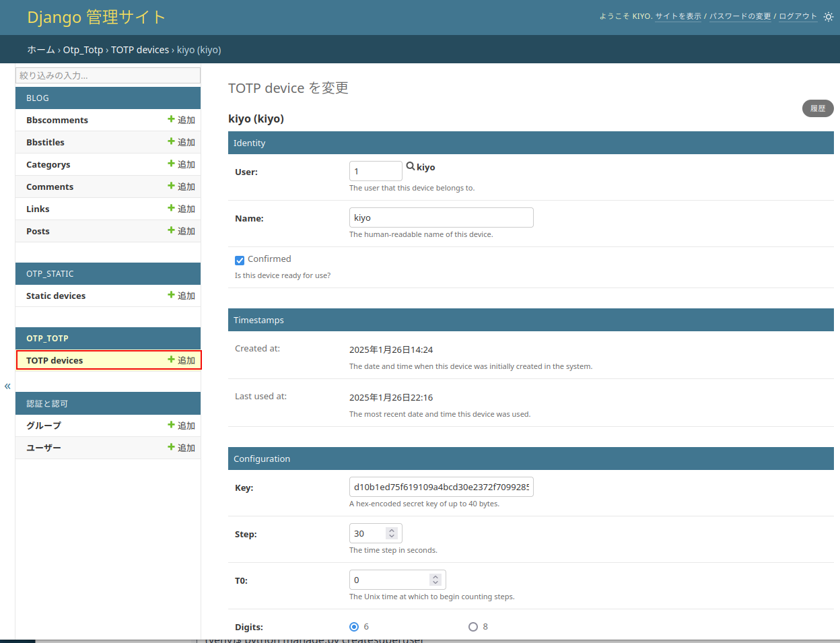Focus the User ID input field
Image resolution: width=840 pixels, height=643 pixels.
tap(376, 171)
